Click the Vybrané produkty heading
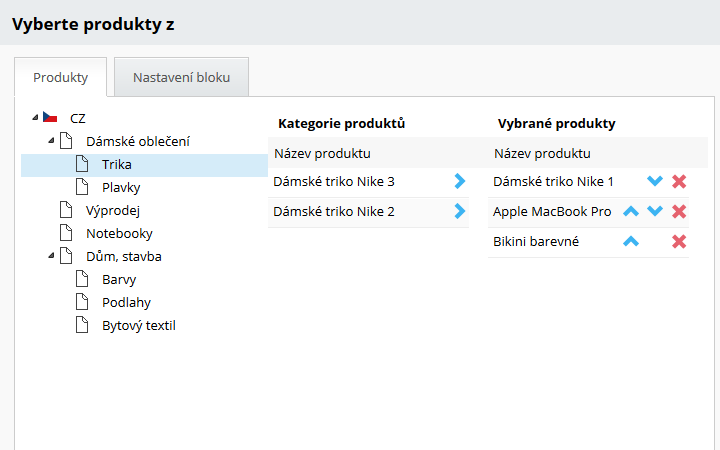The width and height of the screenshot is (720, 450). pyautogui.click(x=557, y=124)
